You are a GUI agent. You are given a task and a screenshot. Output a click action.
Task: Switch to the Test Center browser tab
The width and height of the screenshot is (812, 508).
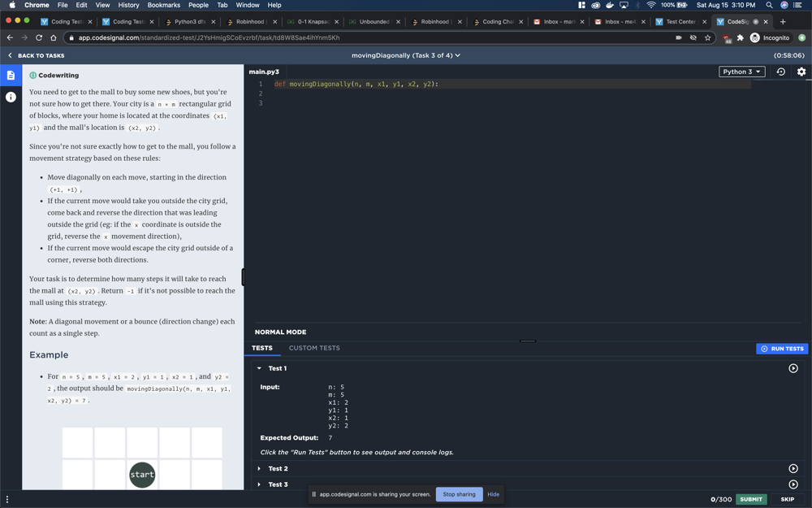click(680, 22)
